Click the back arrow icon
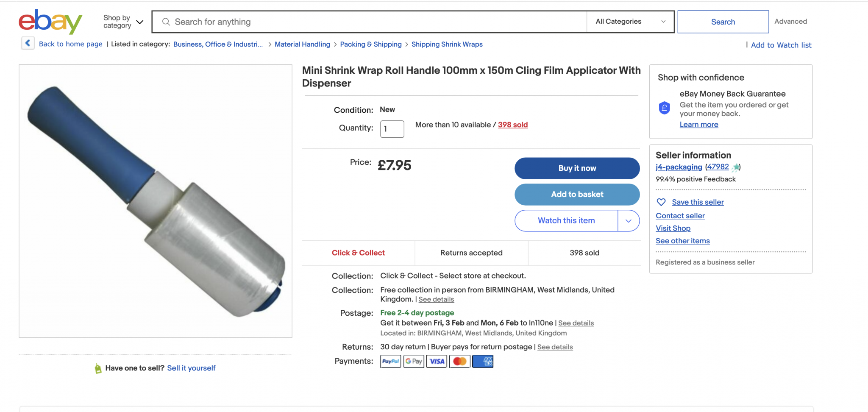Screen dimensions: 868x412 coord(28,43)
